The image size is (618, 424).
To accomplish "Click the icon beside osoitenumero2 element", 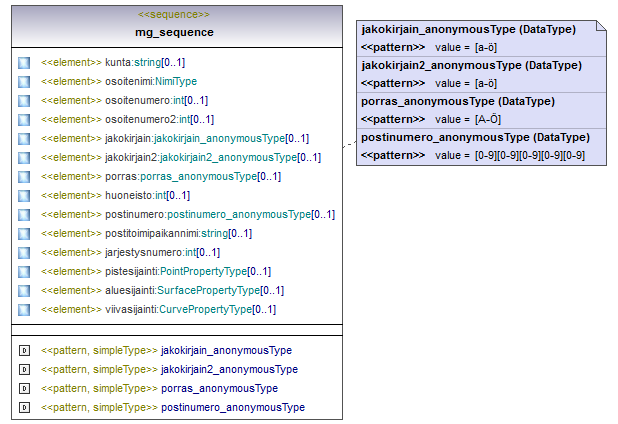I will click(24, 120).
